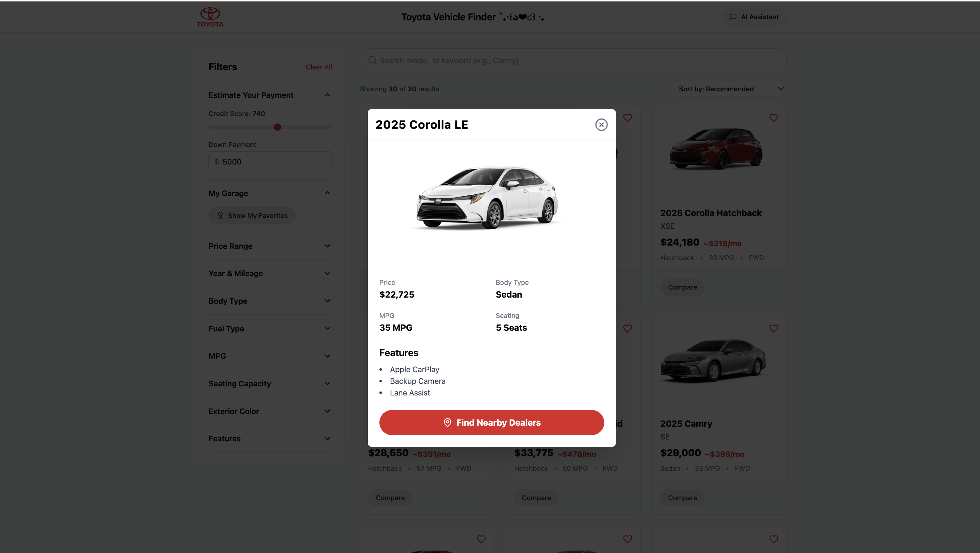
Task: Compare the 2025 Corolla Hatchback XSE
Action: click(682, 287)
